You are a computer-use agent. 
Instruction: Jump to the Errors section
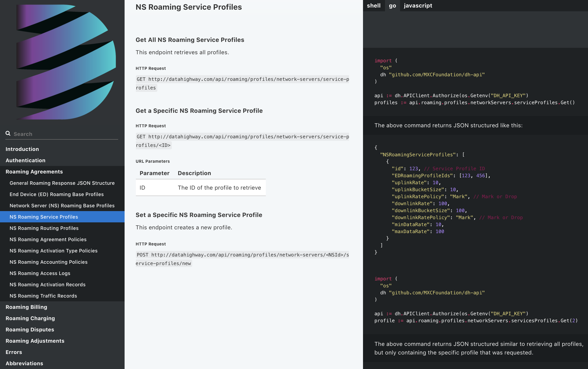click(x=14, y=352)
